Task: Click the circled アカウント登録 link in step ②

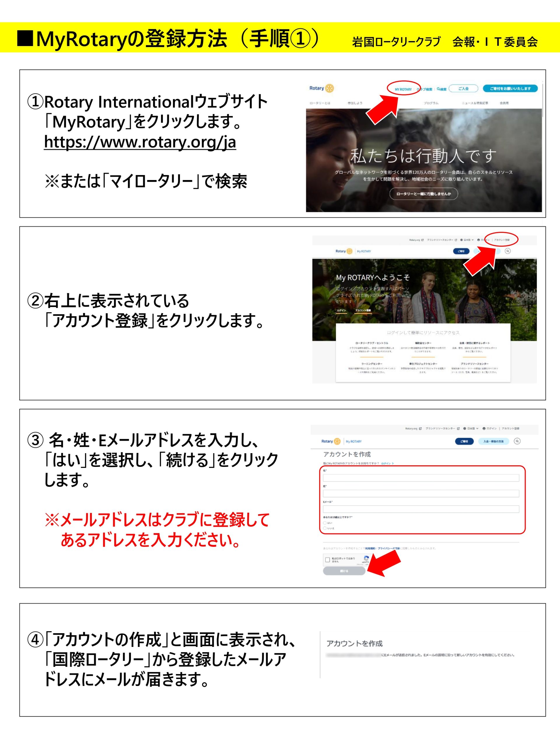Action: pos(502,240)
